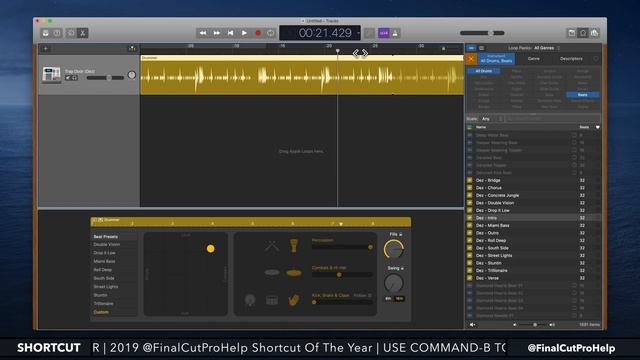Toggle the Loop Browser button

coord(583,33)
